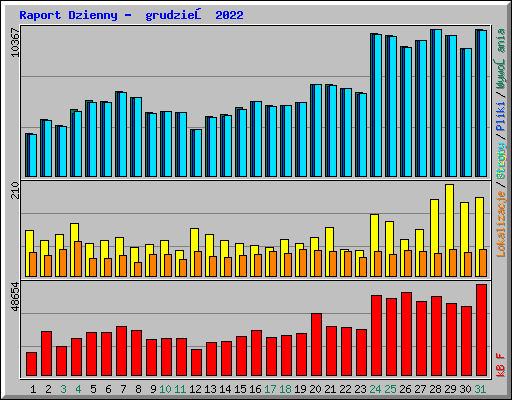Select the red bar for day 12

(196, 363)
